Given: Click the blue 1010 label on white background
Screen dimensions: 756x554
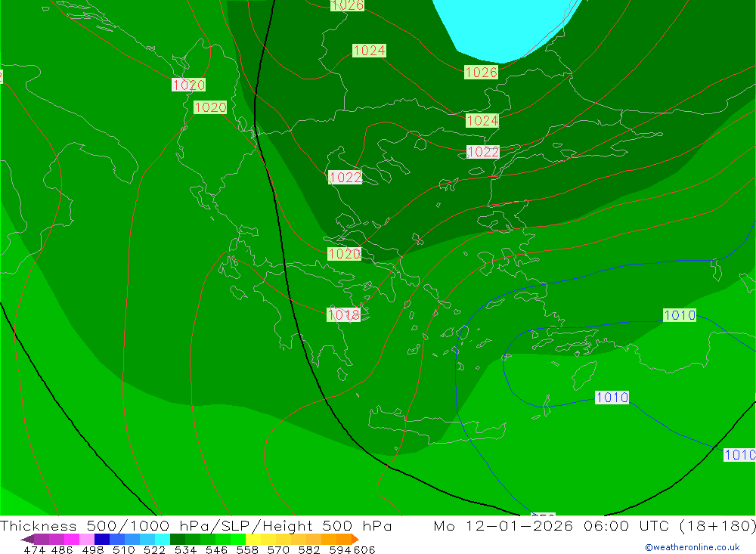Looking at the screenshot, I should [612, 398].
